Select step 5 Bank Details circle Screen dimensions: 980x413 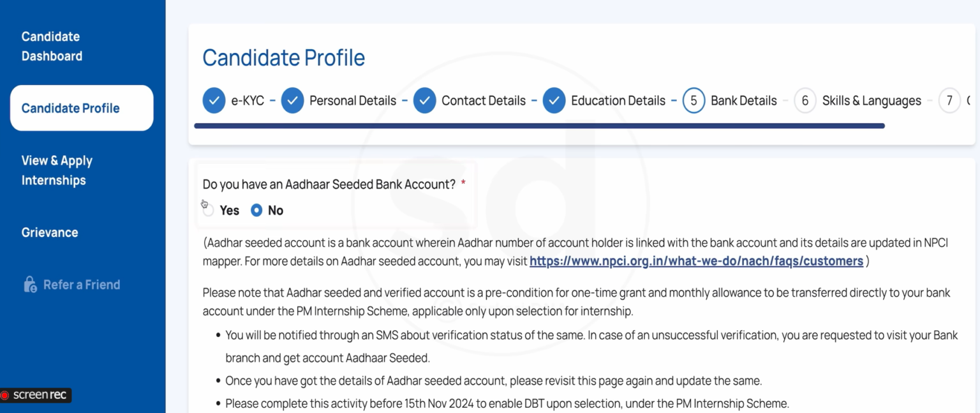[694, 100]
